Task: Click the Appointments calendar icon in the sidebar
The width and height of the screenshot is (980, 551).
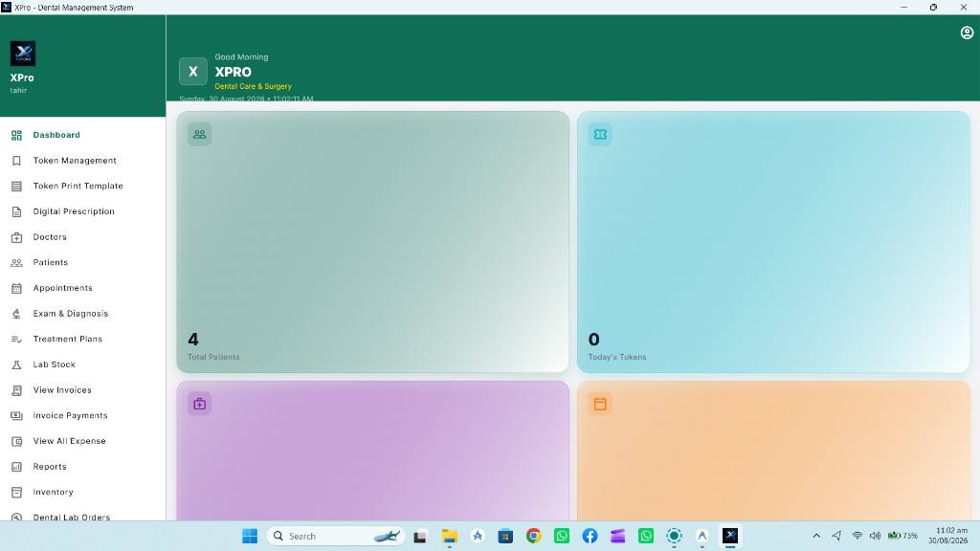Action: click(x=17, y=289)
